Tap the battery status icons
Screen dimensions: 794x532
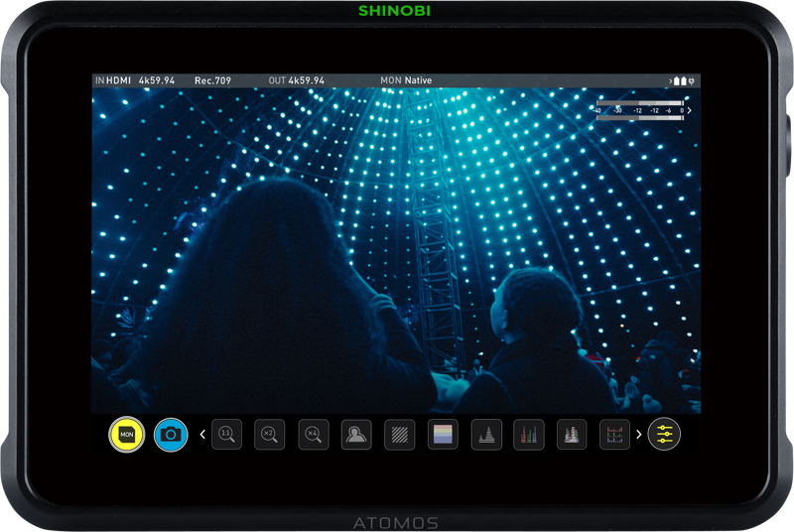coord(680,81)
